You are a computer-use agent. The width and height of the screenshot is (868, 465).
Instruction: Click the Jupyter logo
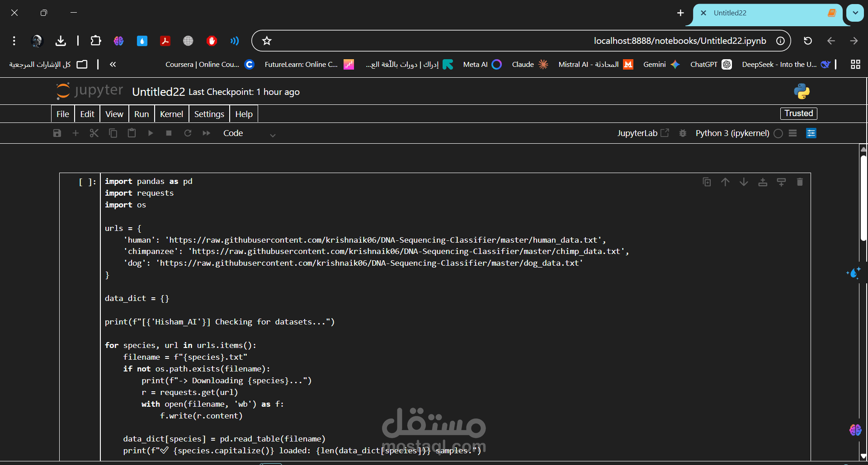[90, 90]
